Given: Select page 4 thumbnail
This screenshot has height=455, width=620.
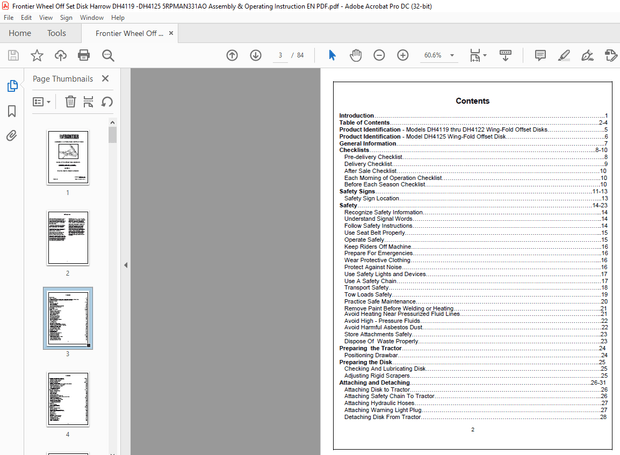Looking at the screenshot, I should coord(68,399).
